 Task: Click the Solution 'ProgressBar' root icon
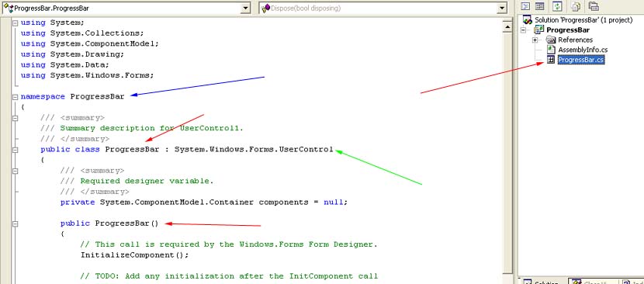pyautogui.click(x=528, y=20)
